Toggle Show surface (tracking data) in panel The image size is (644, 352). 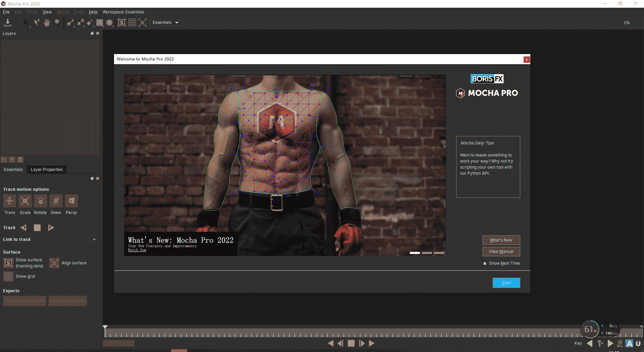[x=8, y=263]
